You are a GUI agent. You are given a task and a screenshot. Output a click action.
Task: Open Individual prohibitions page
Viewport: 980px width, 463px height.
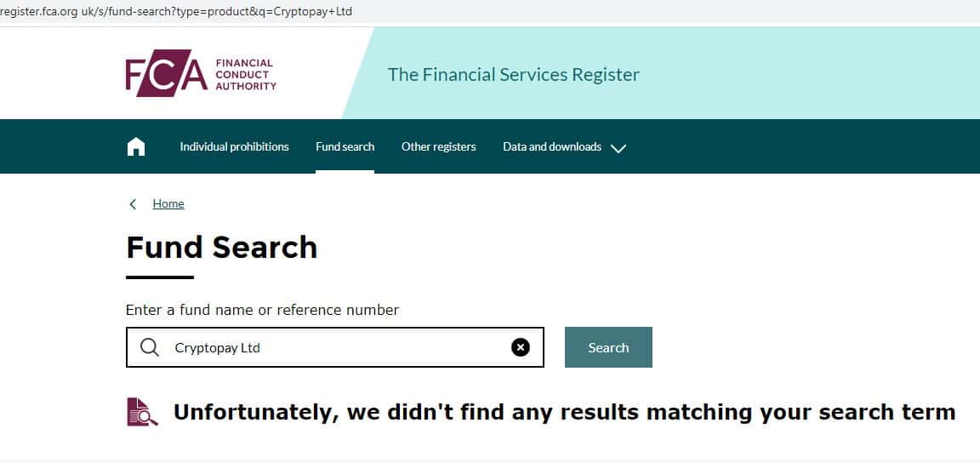(x=234, y=147)
